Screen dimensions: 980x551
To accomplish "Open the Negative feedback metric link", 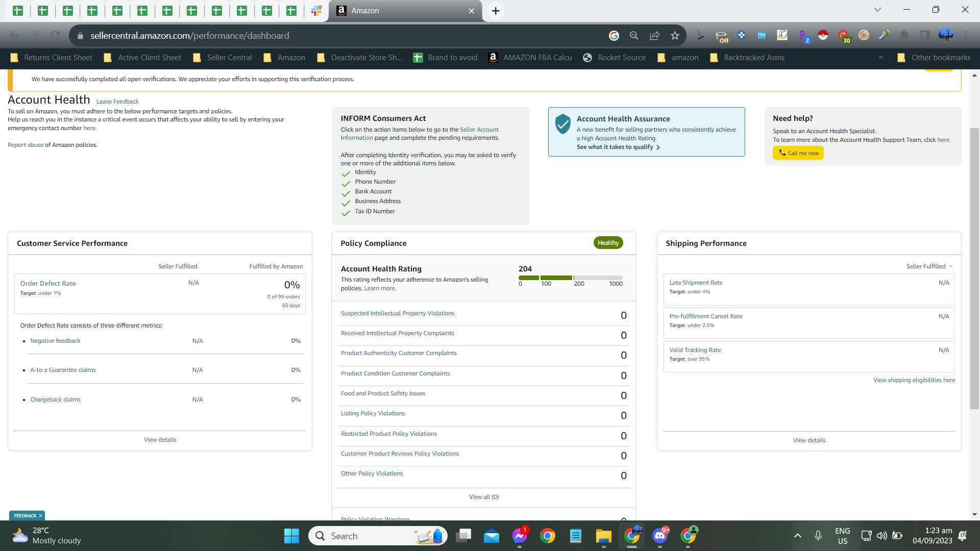I will (55, 341).
